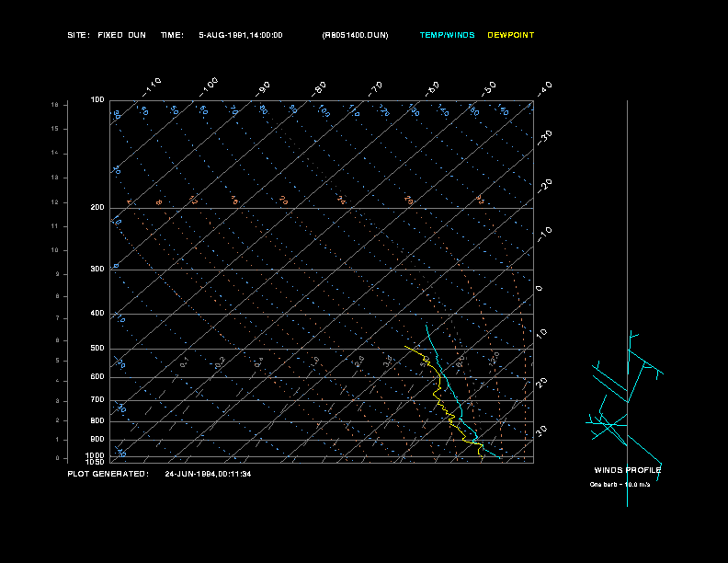The height and width of the screenshot is (563, 728).
Task: Click the 1050 pressure level label
Action: 96,462
